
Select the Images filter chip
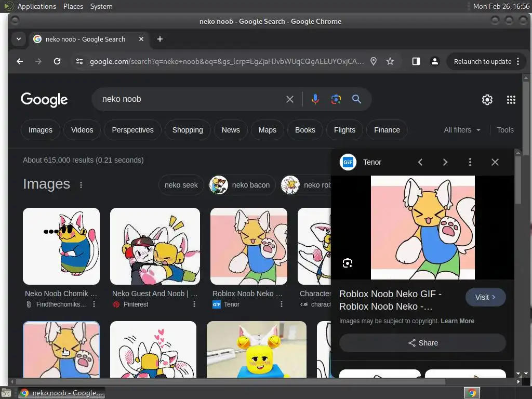[41, 130]
